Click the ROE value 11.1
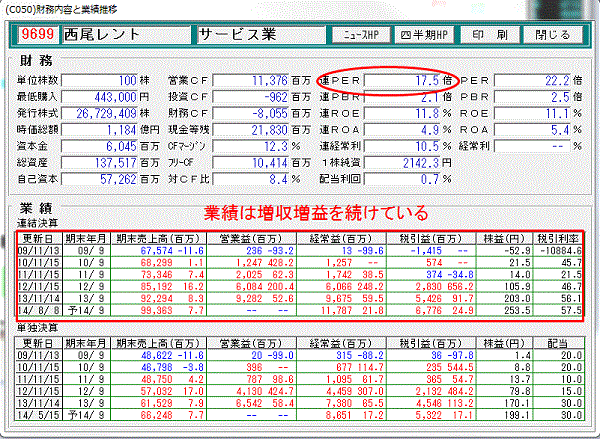The width and height of the screenshot is (600, 439). tap(533, 113)
